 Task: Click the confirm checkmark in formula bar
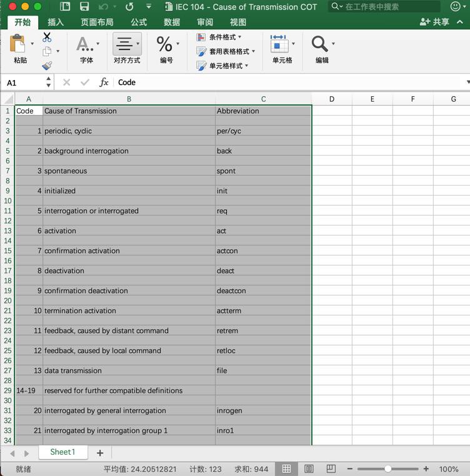(85, 82)
